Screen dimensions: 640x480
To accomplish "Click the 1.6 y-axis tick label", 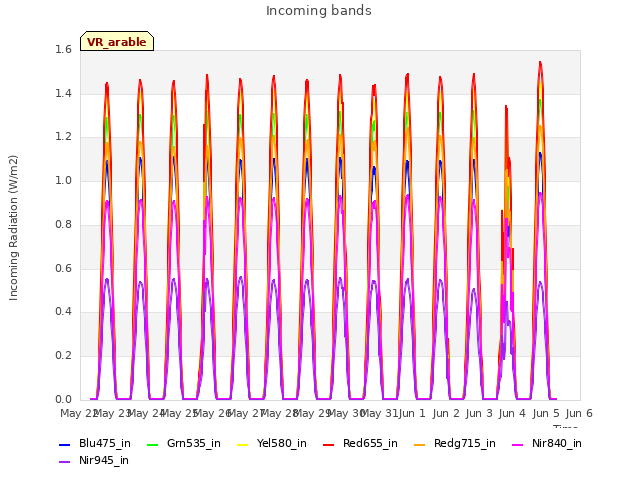I will [63, 50].
